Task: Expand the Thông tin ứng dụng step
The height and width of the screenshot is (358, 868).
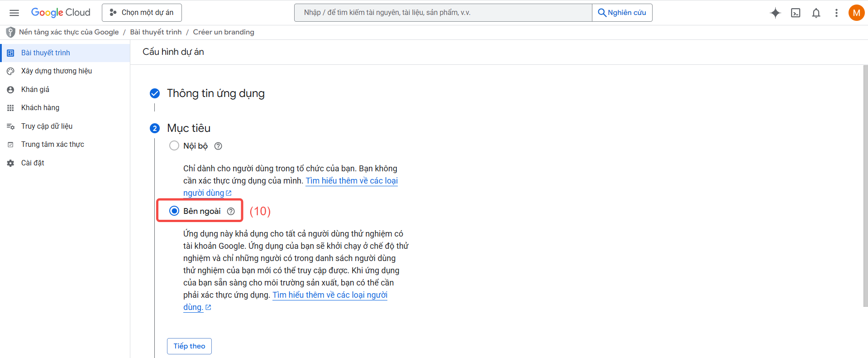Action: click(x=216, y=93)
